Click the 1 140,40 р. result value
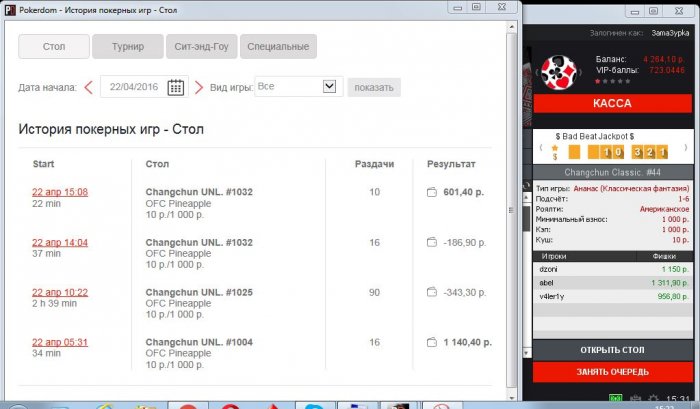Screen dimensions: 700x409 (467, 342)
